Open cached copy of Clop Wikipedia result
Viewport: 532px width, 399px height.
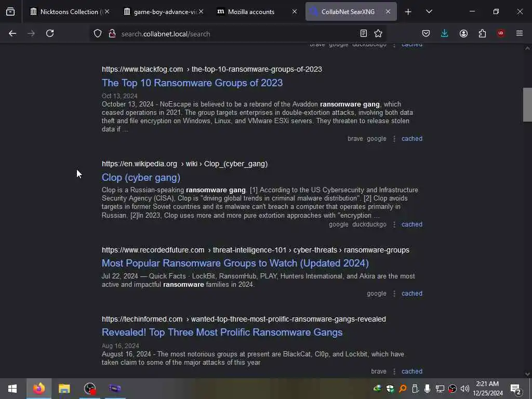(412, 224)
